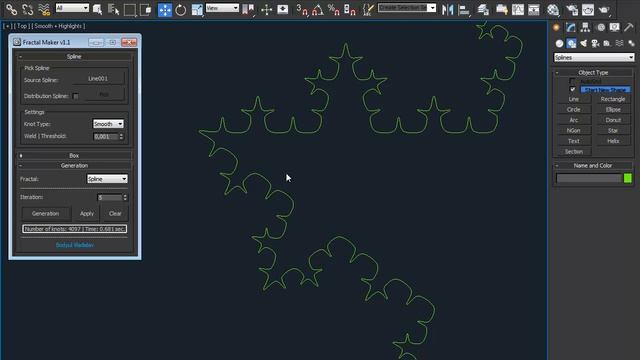Click Edit Named Selection Sets icon

[x=368, y=9]
